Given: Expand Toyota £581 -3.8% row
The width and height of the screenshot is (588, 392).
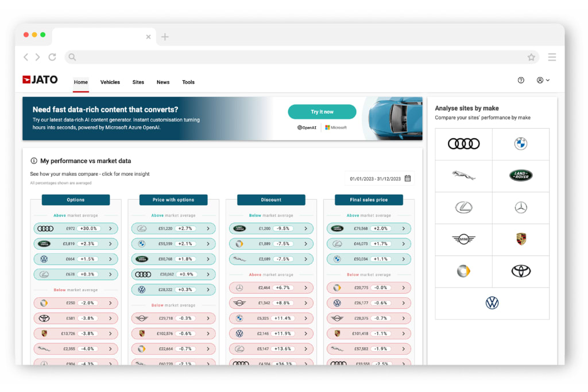Looking at the screenshot, I should [76, 318].
